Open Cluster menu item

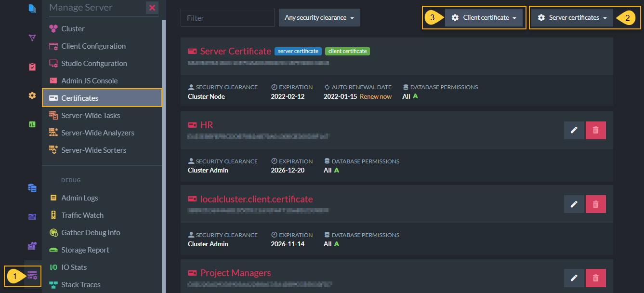[102, 29]
